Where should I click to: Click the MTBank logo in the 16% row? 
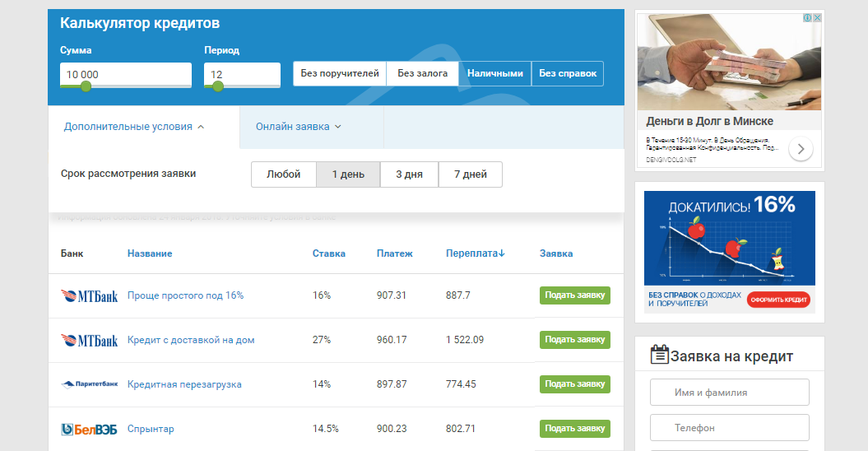(89, 295)
